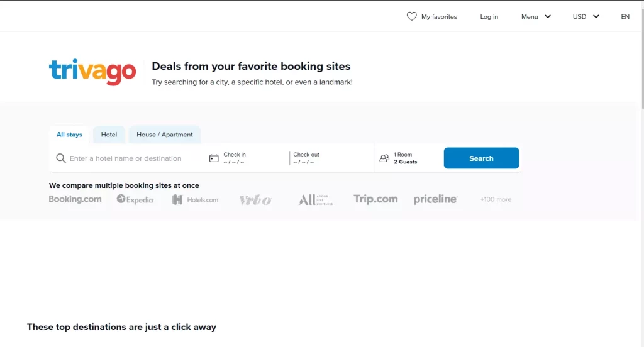Open the Menu dropdown
The width and height of the screenshot is (644, 347).
[536, 16]
